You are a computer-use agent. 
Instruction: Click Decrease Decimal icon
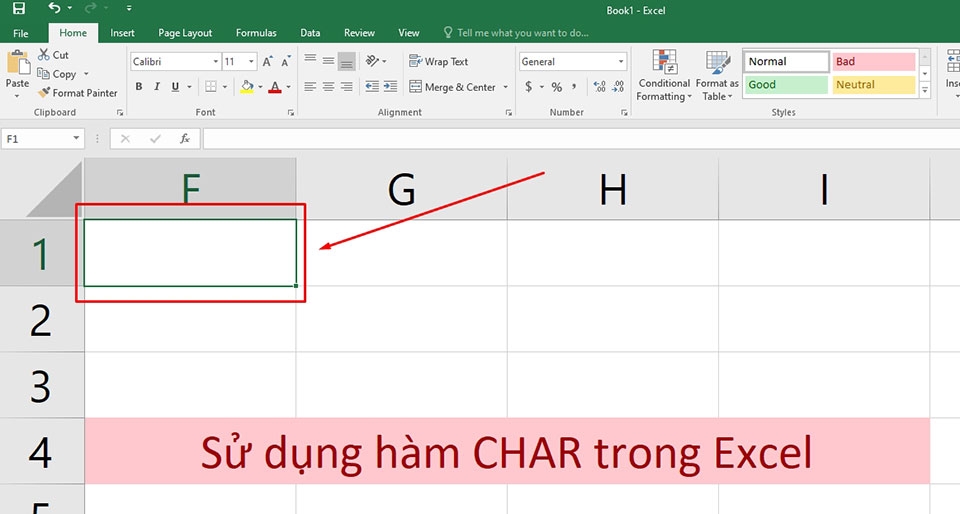(618, 87)
